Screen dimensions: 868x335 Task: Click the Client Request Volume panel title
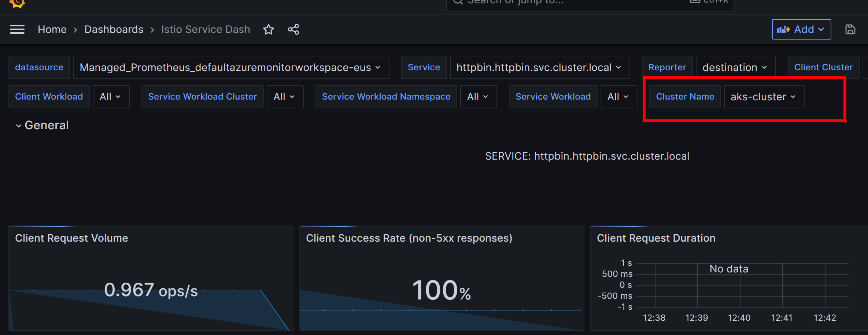coord(71,238)
